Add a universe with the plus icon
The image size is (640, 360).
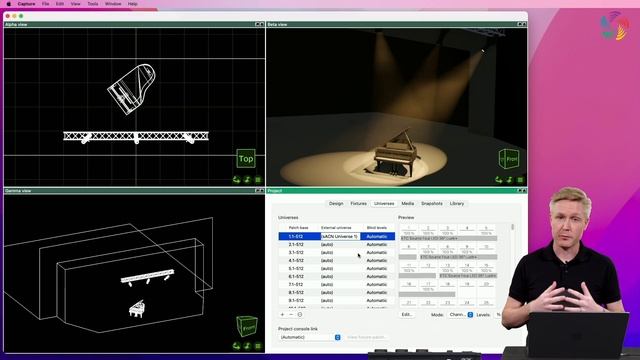[x=282, y=314]
